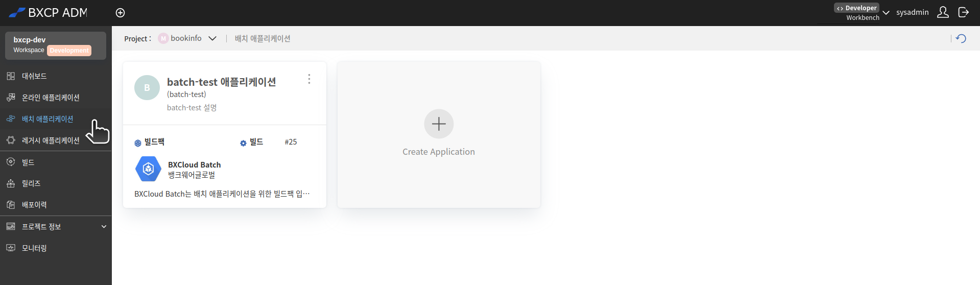Click the 대쉬보드 dashboard icon
Image resolution: width=980 pixels, height=285 pixels.
[11, 76]
